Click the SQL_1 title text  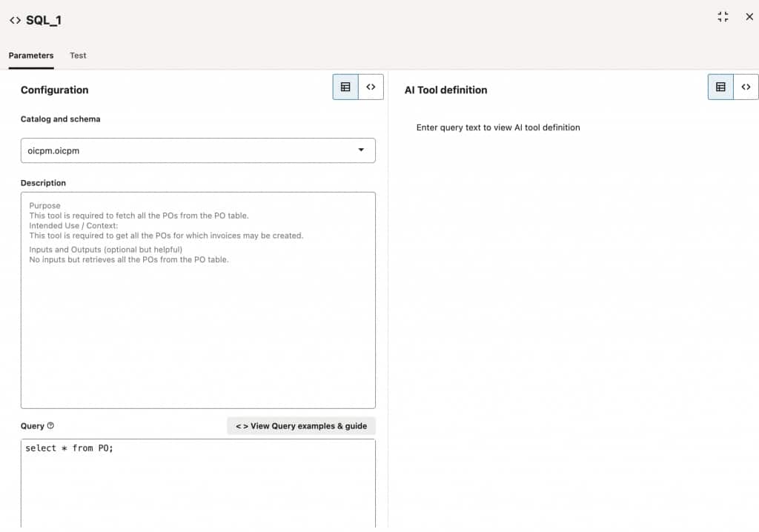coord(44,20)
